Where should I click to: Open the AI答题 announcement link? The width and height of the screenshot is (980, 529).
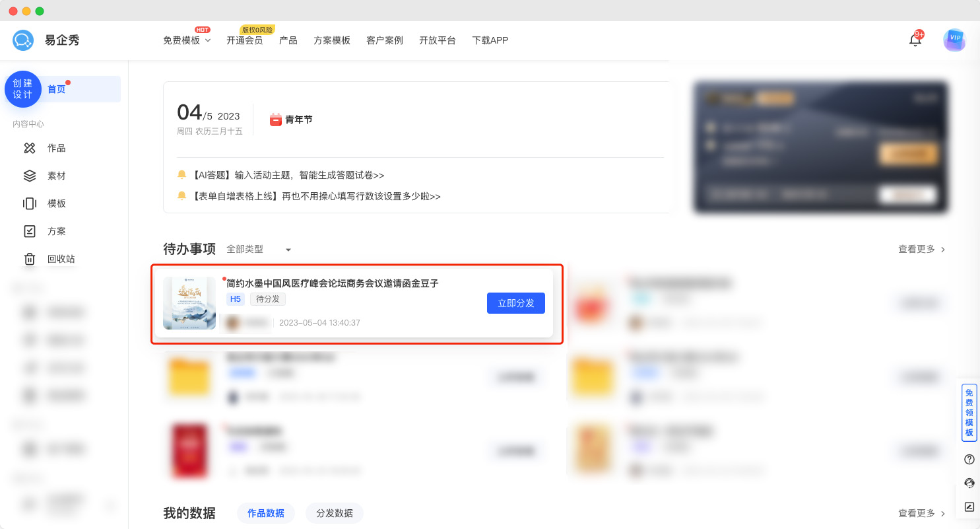[288, 175]
